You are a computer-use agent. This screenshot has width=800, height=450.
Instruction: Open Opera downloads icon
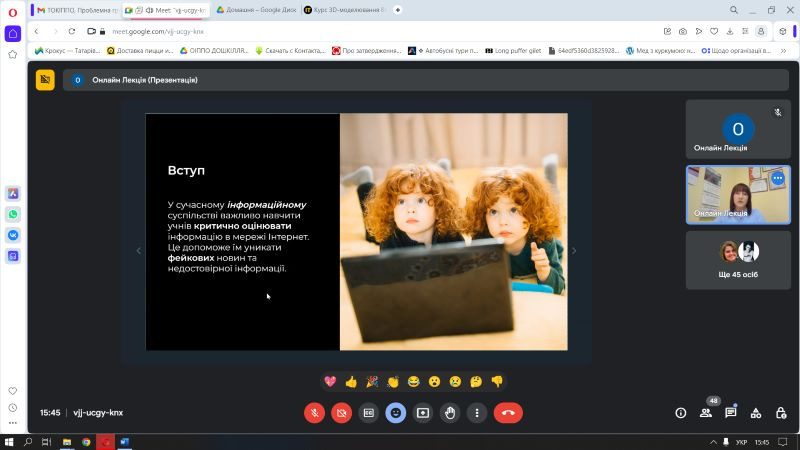[730, 32]
